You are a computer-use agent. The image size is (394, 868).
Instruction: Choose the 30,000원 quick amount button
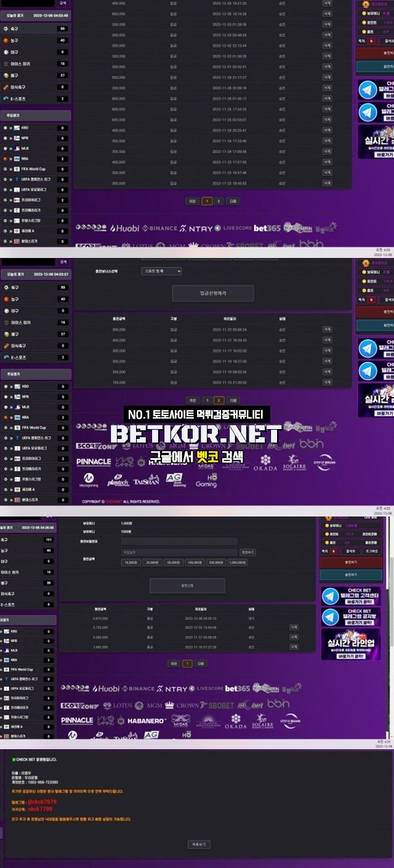point(151,562)
